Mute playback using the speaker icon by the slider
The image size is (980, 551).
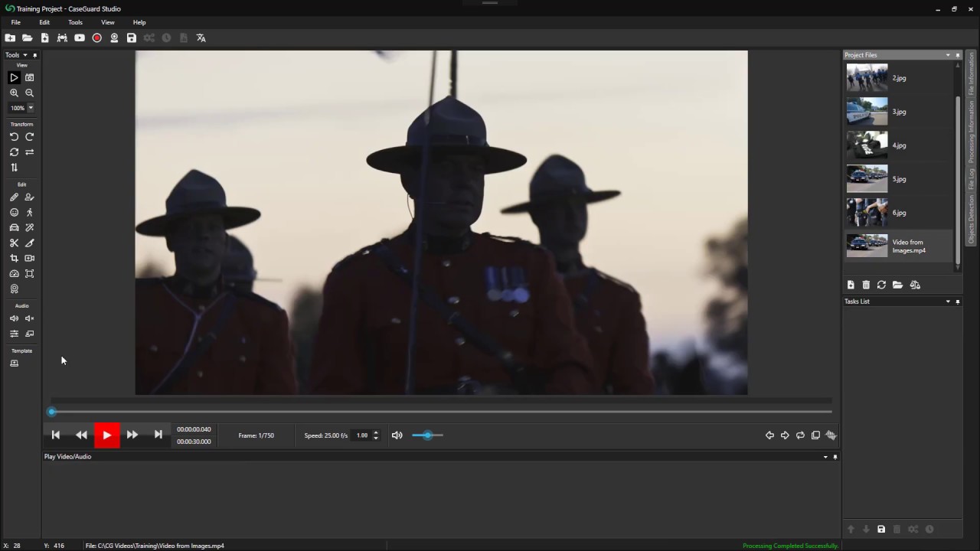tap(397, 435)
